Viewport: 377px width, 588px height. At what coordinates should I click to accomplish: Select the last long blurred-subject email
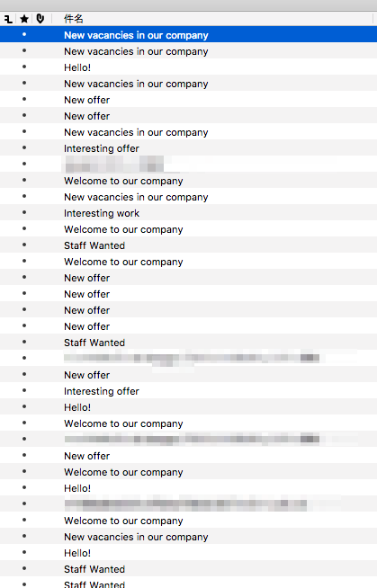tap(188, 504)
